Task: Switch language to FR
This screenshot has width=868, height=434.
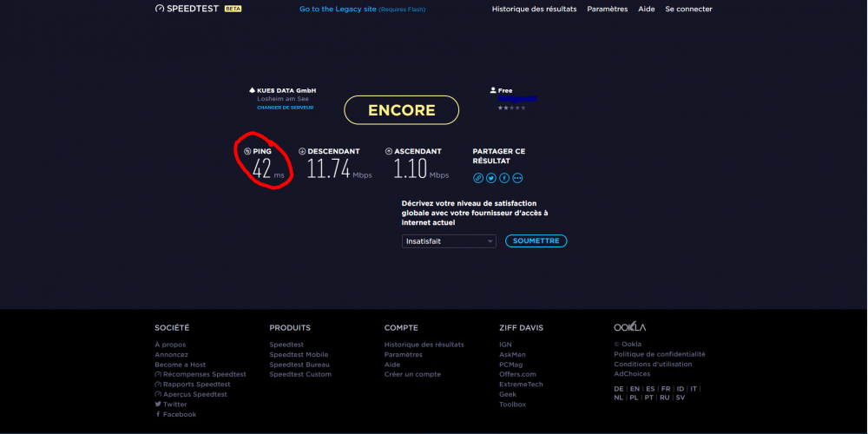Action: pos(666,389)
